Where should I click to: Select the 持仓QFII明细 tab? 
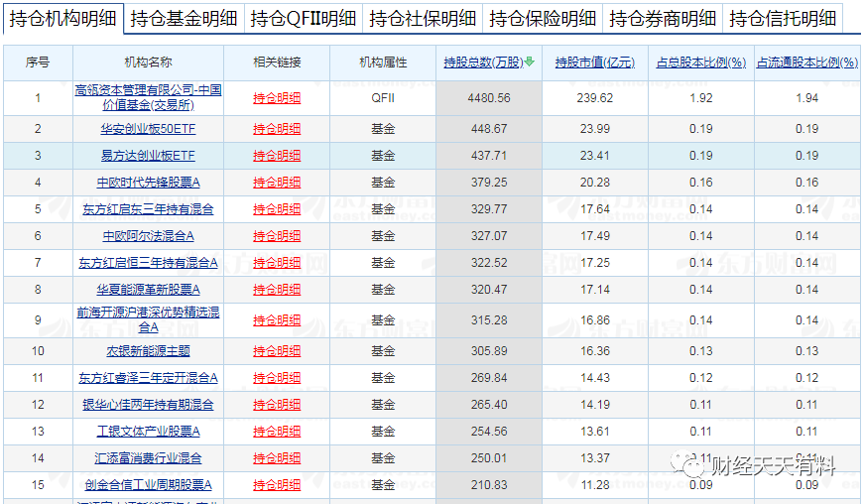pyautogui.click(x=304, y=19)
